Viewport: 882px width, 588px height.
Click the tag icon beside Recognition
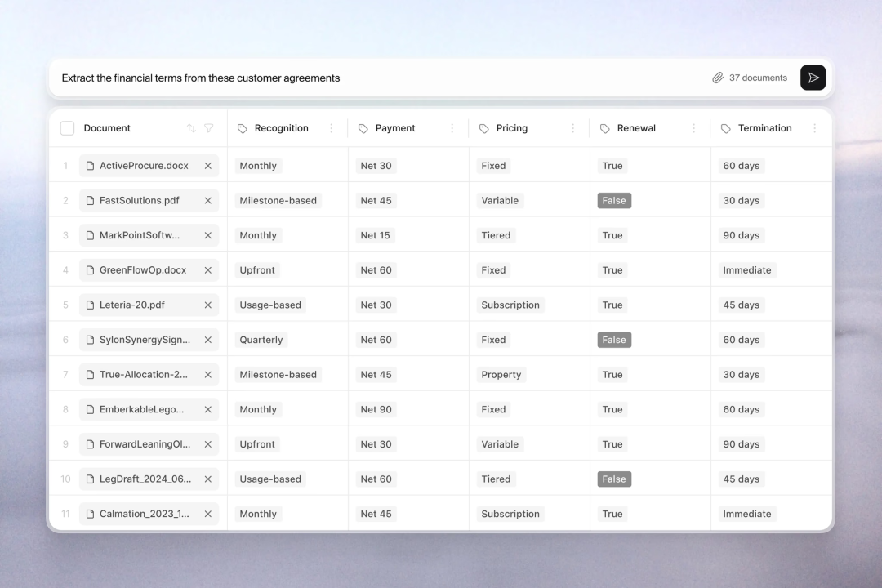click(243, 128)
